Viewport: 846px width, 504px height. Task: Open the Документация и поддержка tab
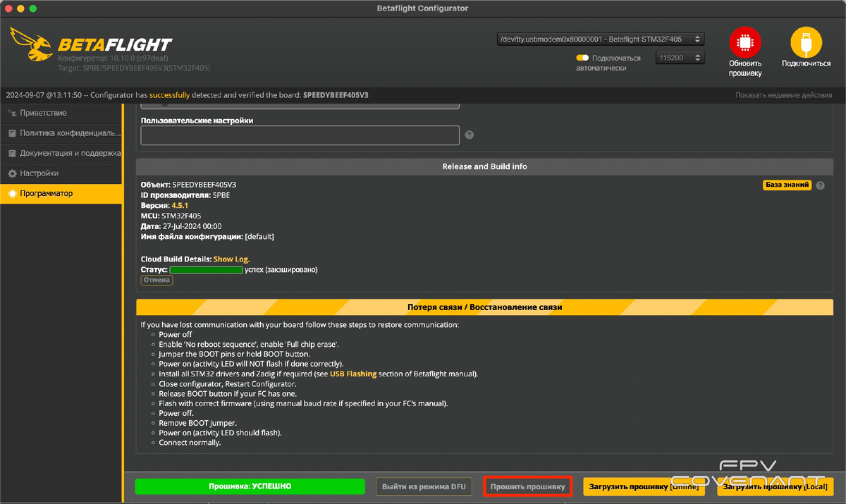pyautogui.click(x=61, y=153)
